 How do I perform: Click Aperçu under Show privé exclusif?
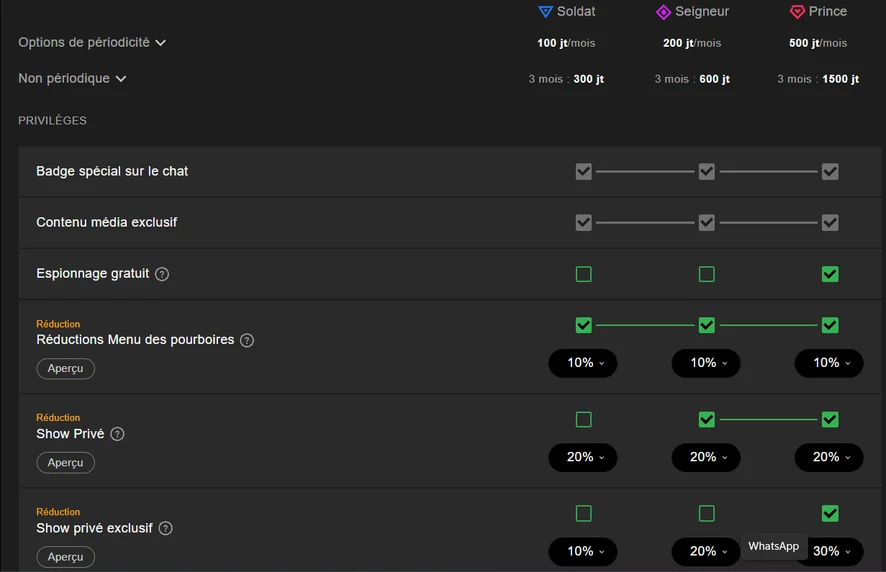pos(66,557)
